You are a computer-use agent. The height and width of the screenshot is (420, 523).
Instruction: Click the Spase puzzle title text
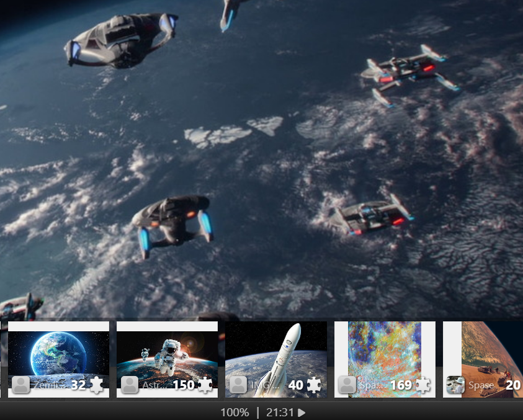(481, 385)
